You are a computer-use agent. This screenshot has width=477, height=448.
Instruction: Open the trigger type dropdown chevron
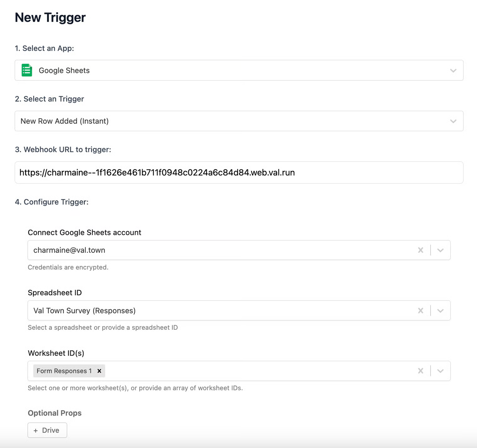(x=453, y=121)
